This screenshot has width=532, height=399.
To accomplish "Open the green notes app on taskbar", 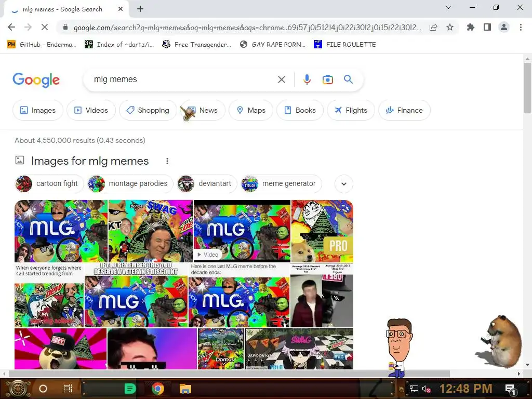I will tap(130, 389).
